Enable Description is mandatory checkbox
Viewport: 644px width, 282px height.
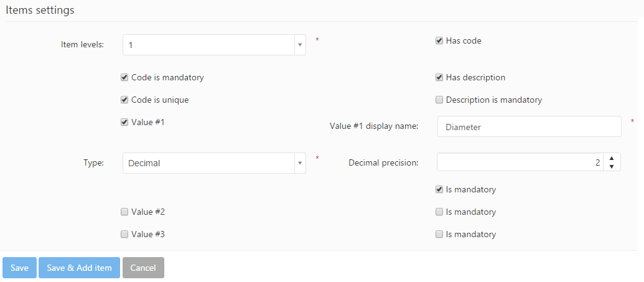tap(439, 100)
